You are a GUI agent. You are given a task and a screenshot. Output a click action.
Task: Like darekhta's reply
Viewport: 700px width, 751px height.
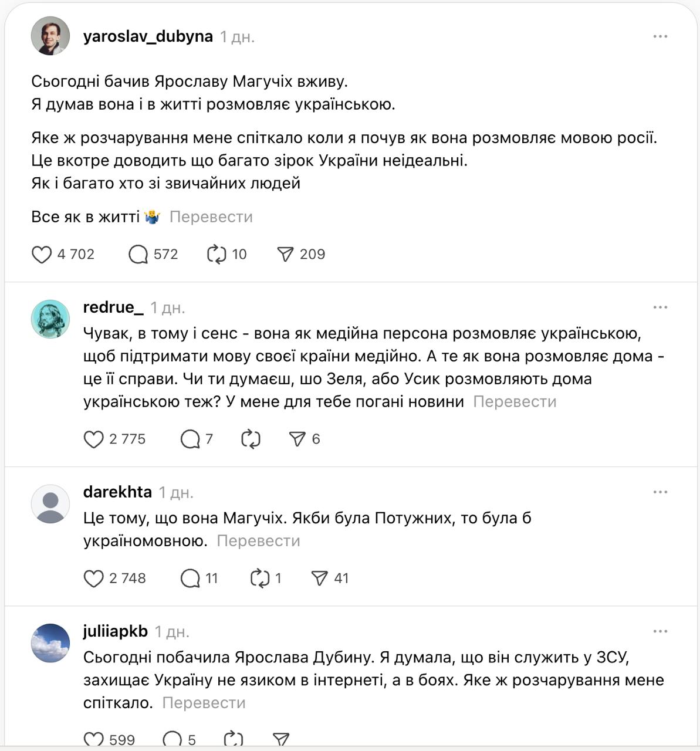[94, 579]
